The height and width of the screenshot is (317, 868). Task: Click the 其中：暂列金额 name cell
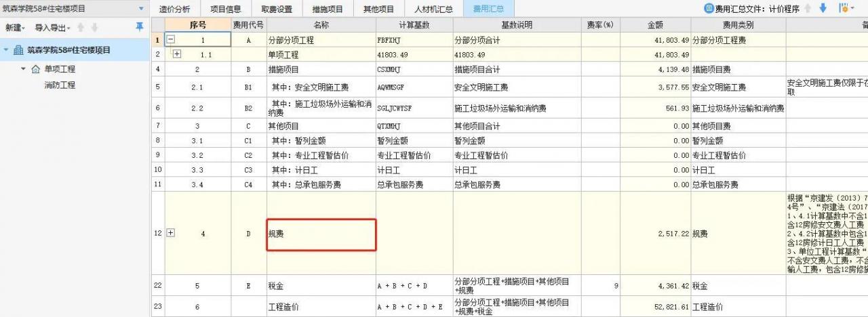pos(321,140)
